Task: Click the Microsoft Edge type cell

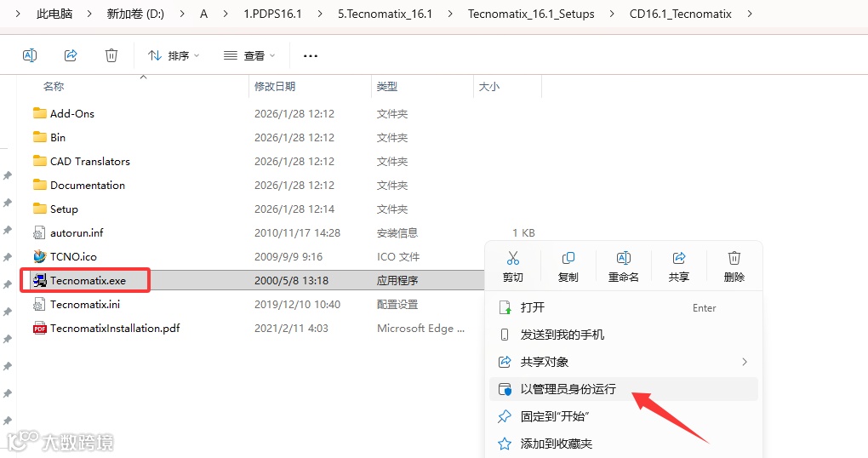Action: (x=420, y=328)
